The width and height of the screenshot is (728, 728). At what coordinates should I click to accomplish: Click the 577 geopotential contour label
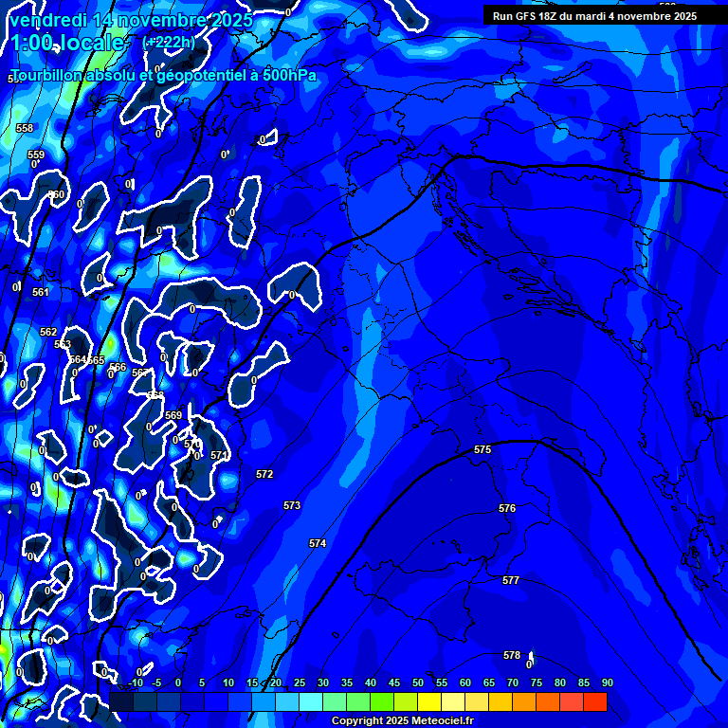point(511,580)
